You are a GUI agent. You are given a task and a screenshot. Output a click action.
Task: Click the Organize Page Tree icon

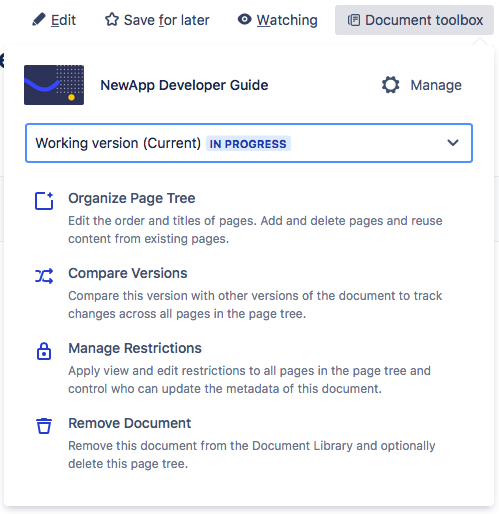pos(44,201)
